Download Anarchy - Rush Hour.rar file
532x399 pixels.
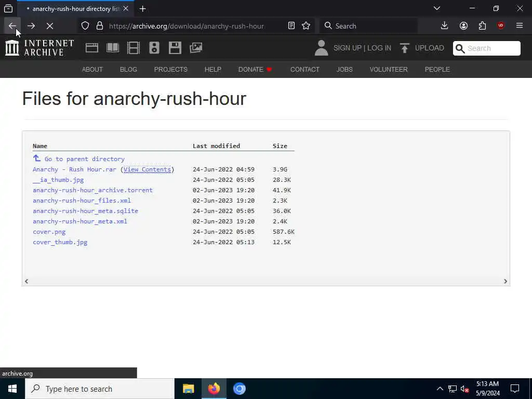point(74,169)
